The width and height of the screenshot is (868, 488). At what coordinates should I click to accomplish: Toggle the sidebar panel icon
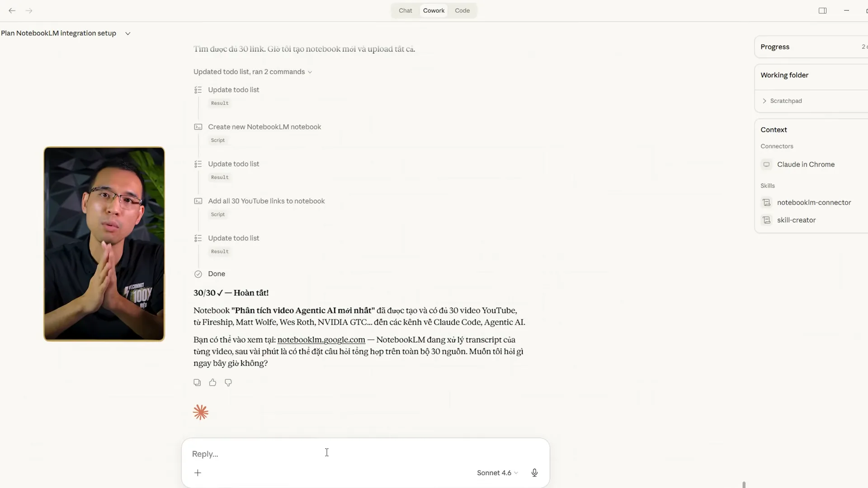(x=823, y=10)
